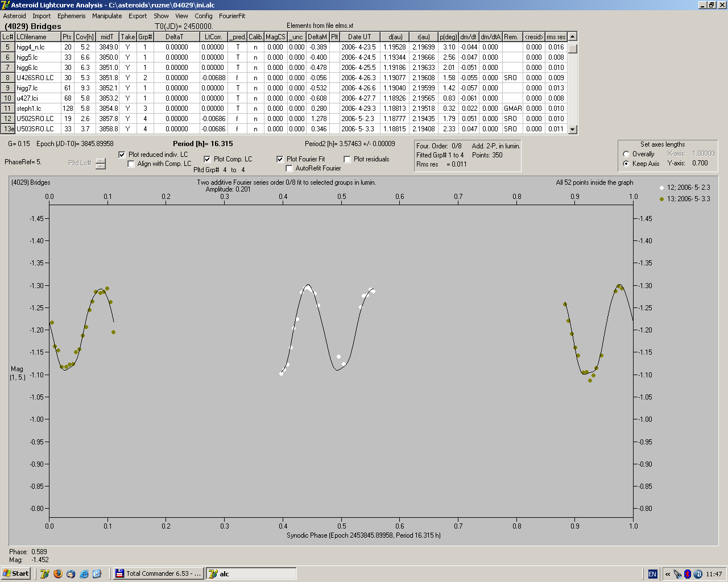Launch Thunderbird from quick launch
The height and width of the screenshot is (582, 728).
71,574
